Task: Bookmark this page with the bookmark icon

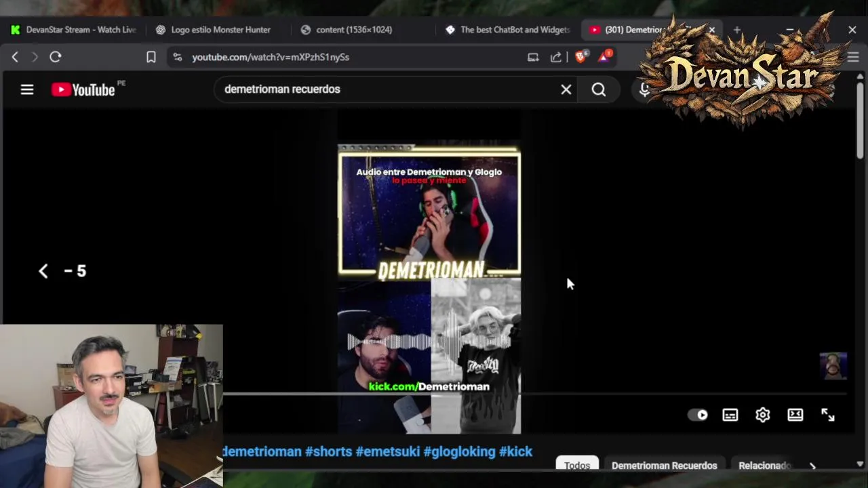Action: tap(151, 57)
